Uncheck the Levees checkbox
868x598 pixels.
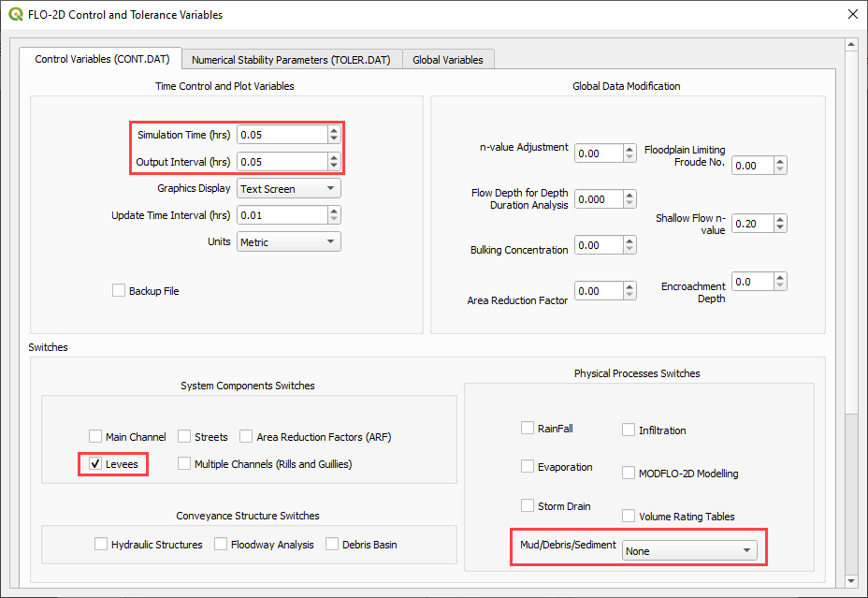coord(95,463)
